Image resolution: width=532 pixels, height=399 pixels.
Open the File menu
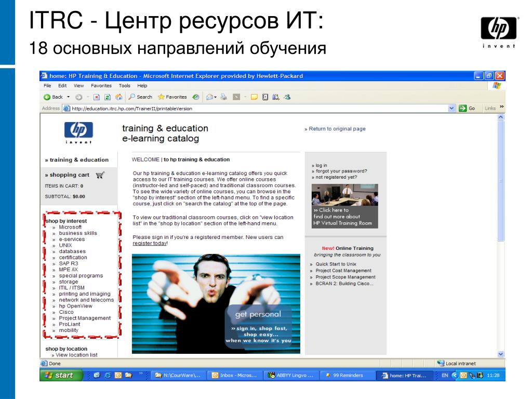pos(47,86)
